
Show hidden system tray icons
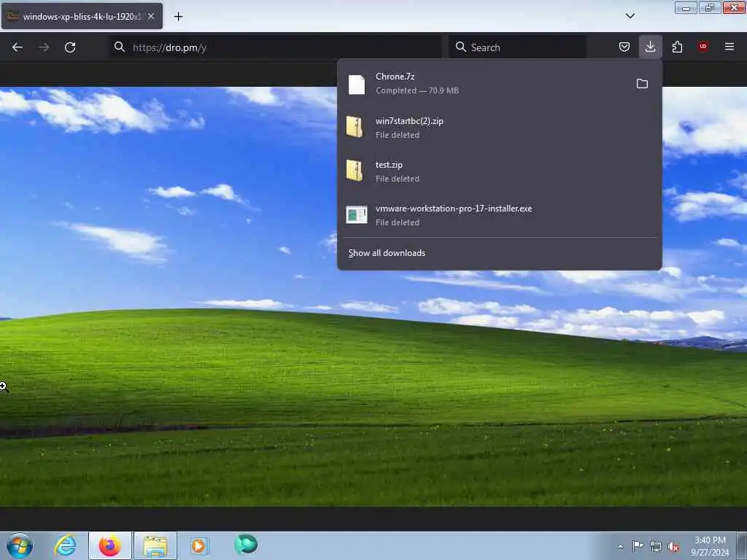point(620,546)
